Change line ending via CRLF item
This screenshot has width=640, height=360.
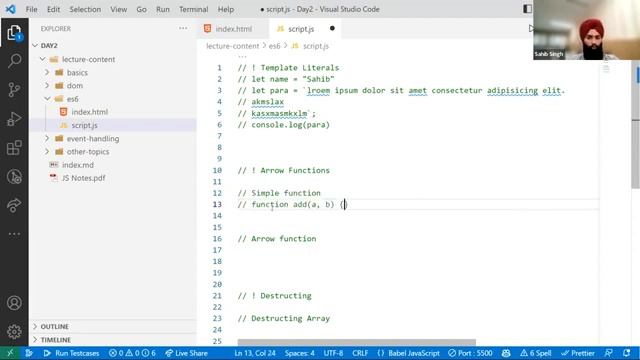click(x=360, y=353)
